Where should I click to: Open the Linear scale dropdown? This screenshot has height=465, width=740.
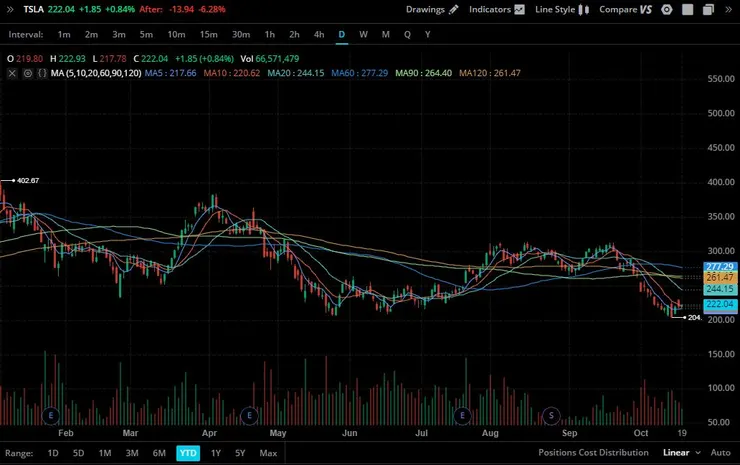click(x=681, y=453)
